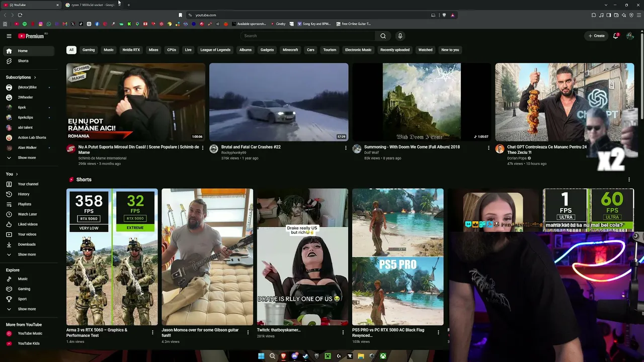The height and width of the screenshot is (362, 644).
Task: Go to Home in the sidebar
Action: [x=28, y=51]
